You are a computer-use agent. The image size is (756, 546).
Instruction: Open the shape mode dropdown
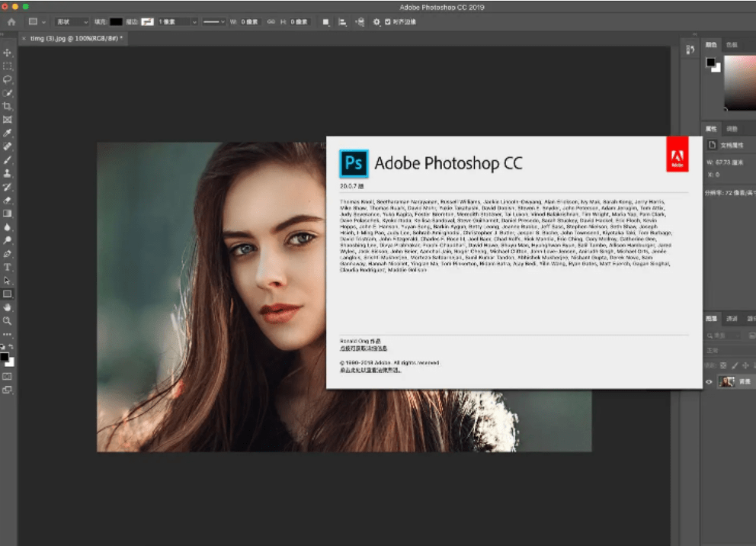click(x=72, y=21)
